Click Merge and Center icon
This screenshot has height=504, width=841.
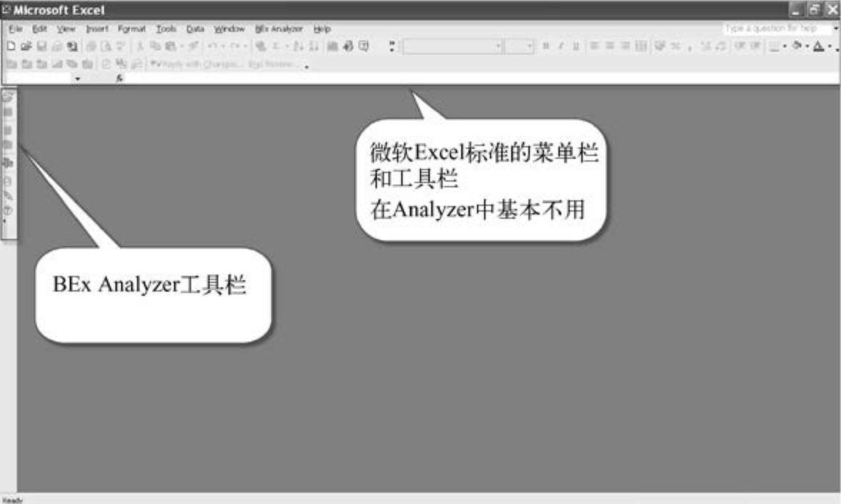coord(641,46)
